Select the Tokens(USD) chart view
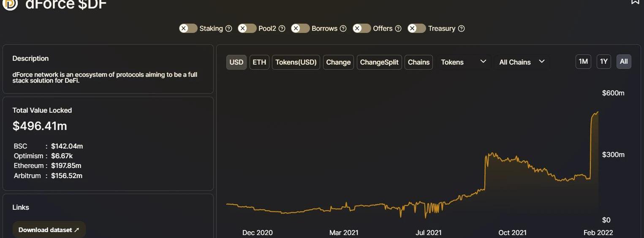 coord(296,62)
